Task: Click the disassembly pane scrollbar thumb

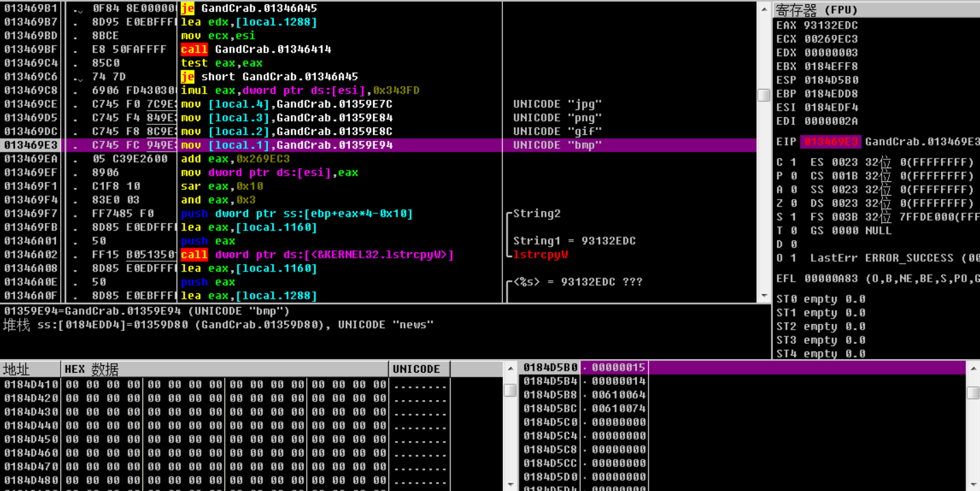Action: click(x=764, y=95)
